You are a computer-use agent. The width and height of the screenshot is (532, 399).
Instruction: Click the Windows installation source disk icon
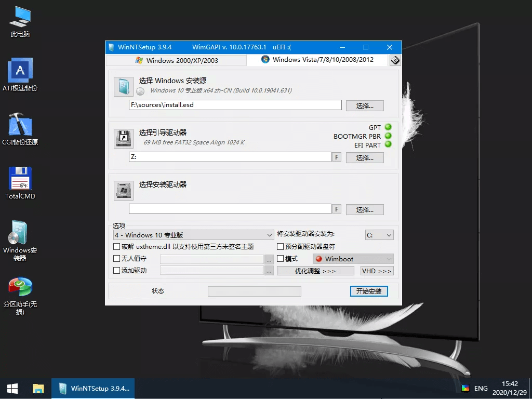123,86
